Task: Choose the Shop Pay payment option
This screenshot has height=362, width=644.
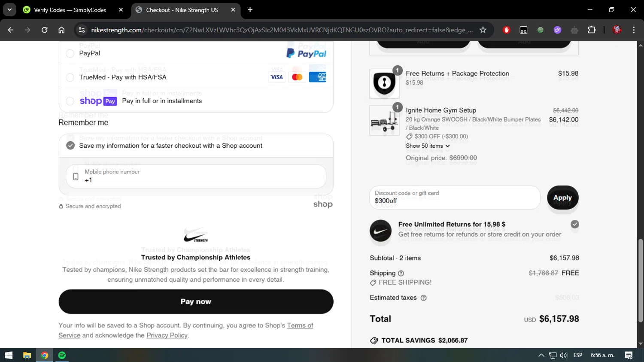Action: [x=70, y=101]
